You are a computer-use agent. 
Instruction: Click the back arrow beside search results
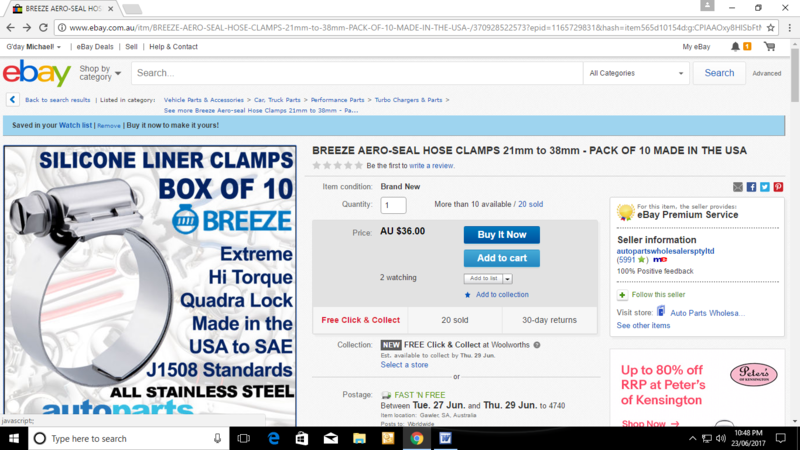point(13,100)
